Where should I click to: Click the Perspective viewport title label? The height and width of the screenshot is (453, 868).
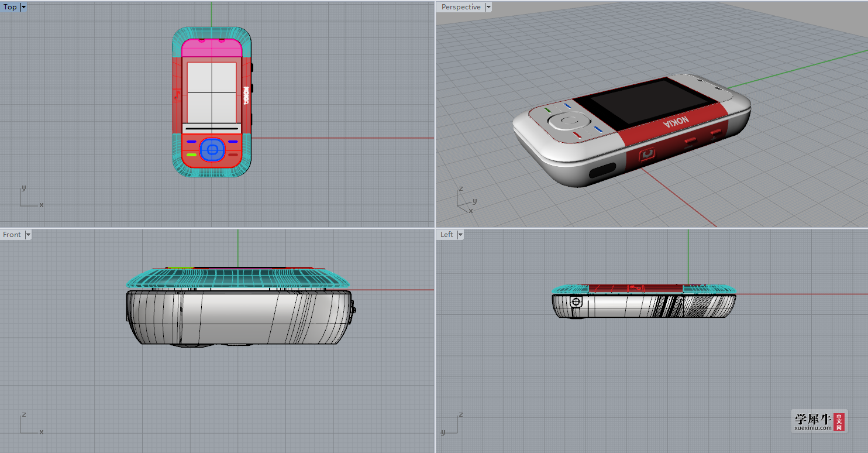point(461,7)
